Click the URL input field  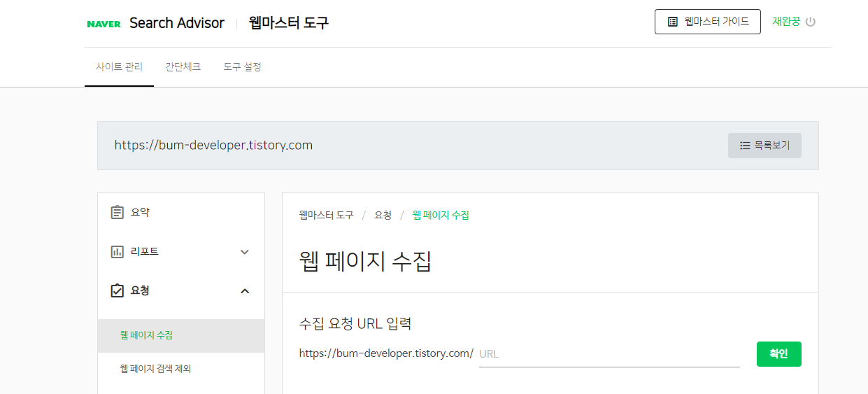[609, 354]
